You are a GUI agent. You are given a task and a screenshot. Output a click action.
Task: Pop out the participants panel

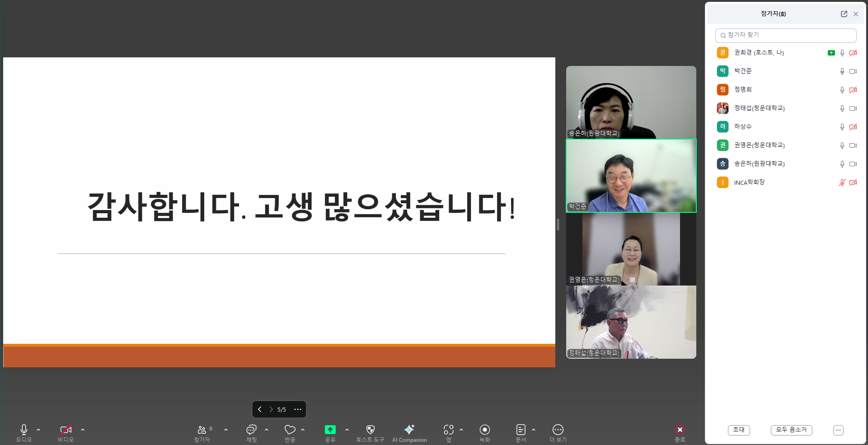coord(844,14)
